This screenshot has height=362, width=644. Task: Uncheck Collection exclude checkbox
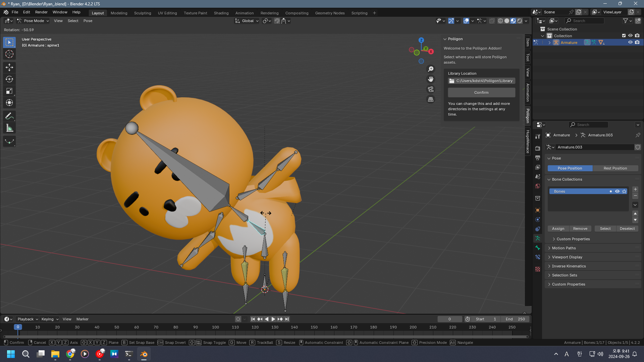pos(624,36)
